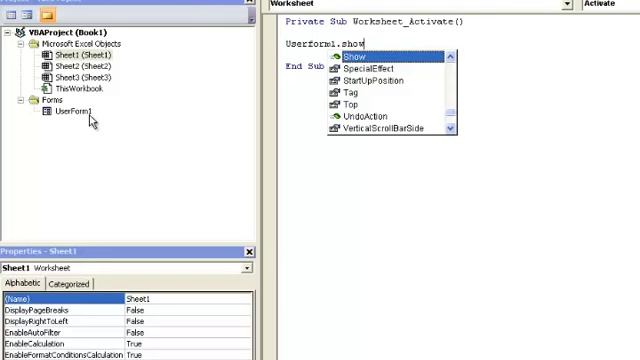The image size is (640, 360).
Task: Select Sheet2 (Sheet2) in project tree
Action: [x=83, y=66]
